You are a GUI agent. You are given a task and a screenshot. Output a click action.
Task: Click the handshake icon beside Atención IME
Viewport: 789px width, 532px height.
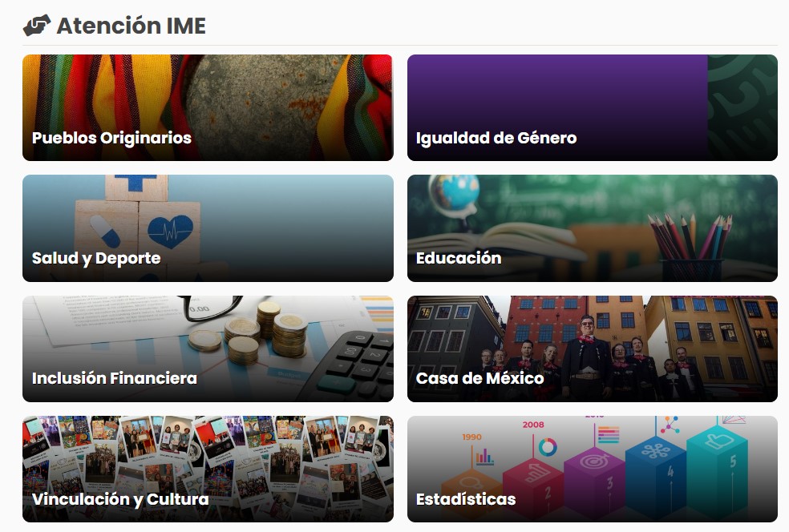pos(37,25)
